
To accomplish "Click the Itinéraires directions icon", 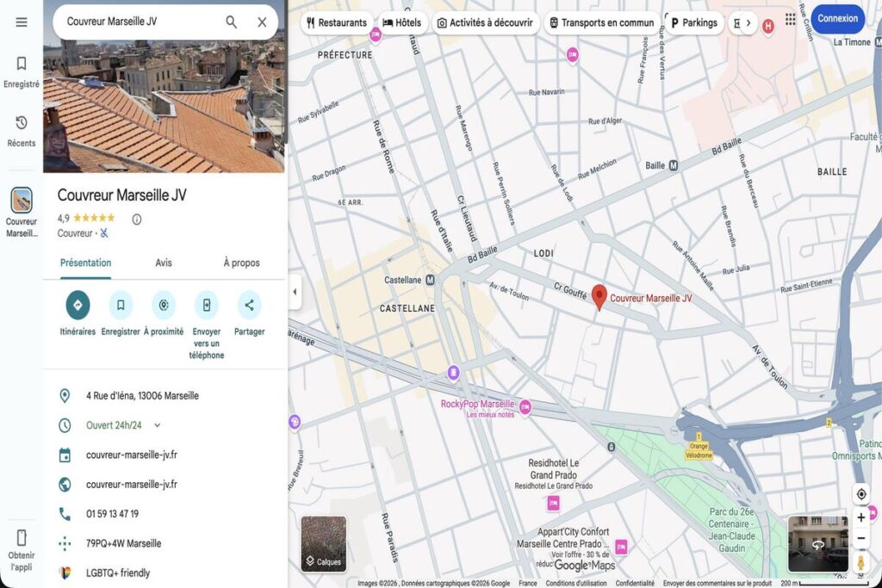I will [x=78, y=305].
